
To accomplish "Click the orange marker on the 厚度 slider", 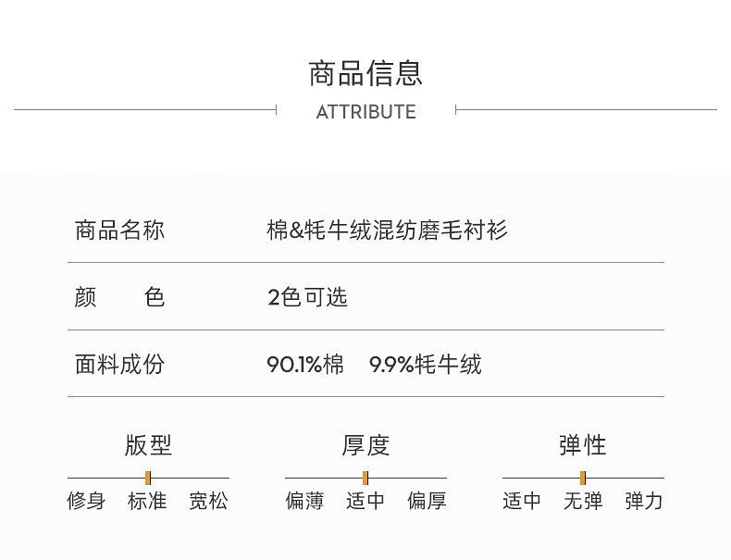I will [x=365, y=478].
